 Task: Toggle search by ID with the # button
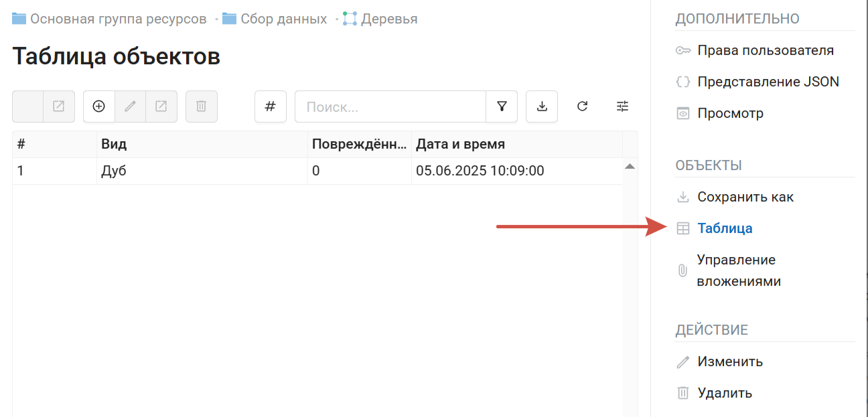tap(271, 106)
